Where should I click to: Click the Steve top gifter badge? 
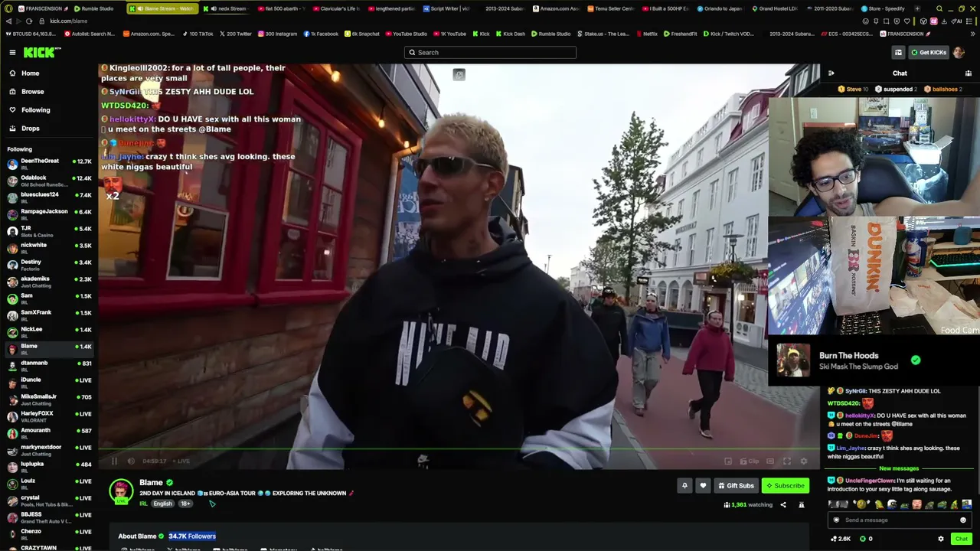point(852,89)
